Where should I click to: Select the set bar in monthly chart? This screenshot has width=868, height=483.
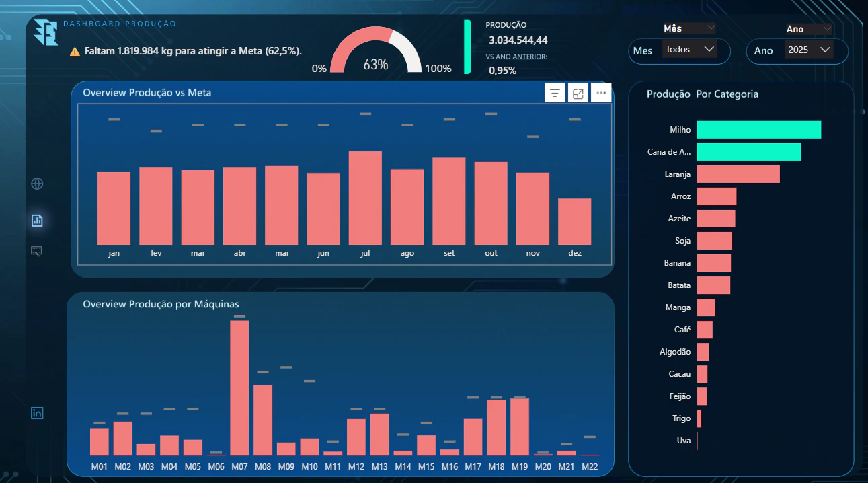click(449, 201)
